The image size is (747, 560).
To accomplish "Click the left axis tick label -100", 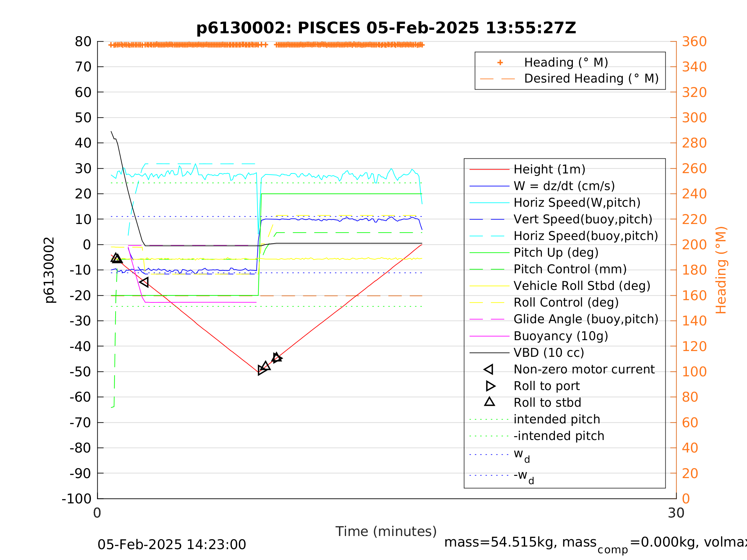I will 77,499.
